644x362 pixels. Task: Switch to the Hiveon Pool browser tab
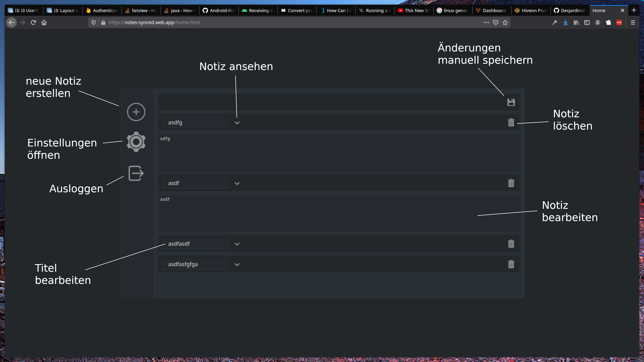pyautogui.click(x=531, y=11)
